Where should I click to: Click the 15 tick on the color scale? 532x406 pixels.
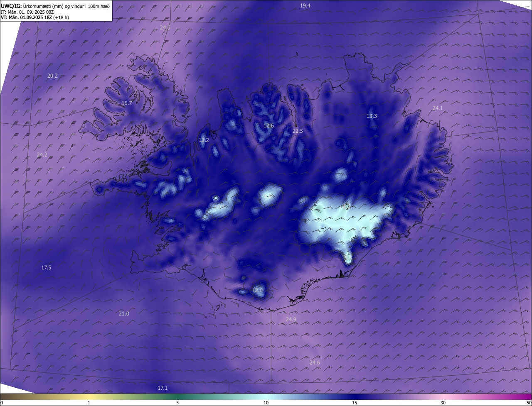(355, 403)
